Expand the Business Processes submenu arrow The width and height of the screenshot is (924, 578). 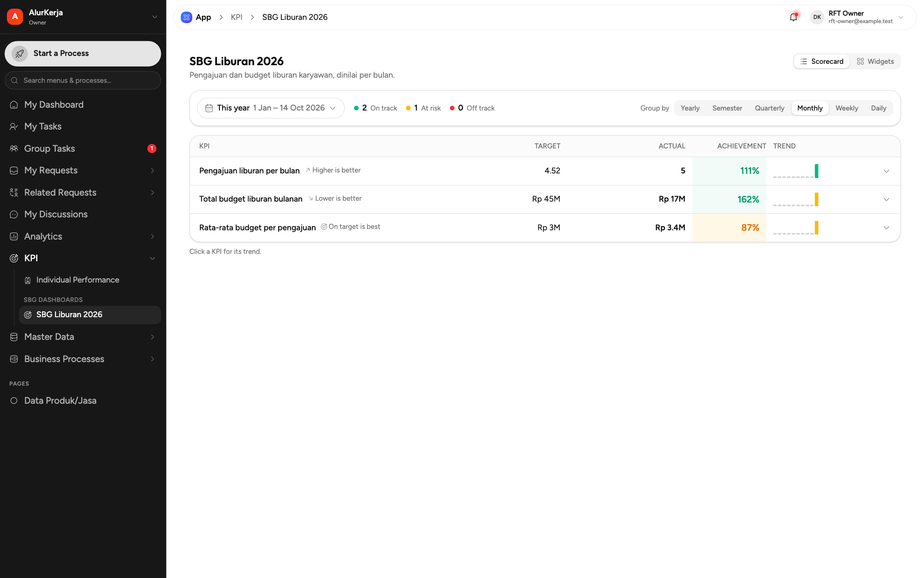(x=152, y=359)
